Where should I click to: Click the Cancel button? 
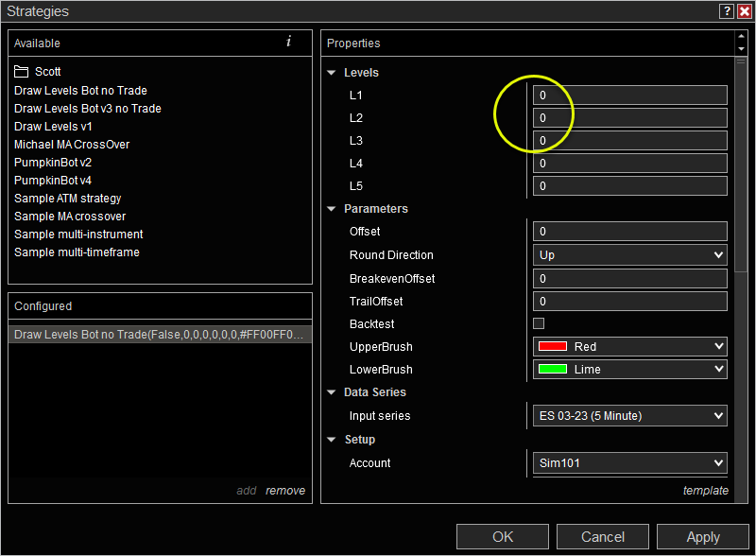[603, 537]
